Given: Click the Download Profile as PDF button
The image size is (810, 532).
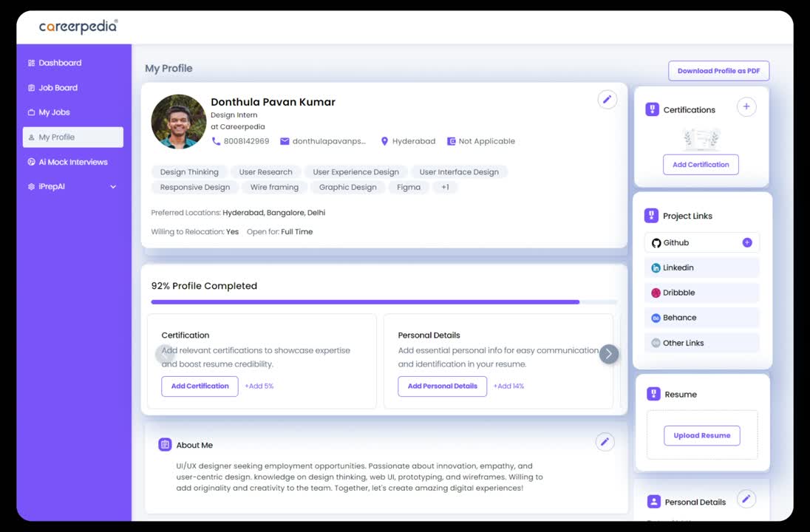Looking at the screenshot, I should point(718,70).
